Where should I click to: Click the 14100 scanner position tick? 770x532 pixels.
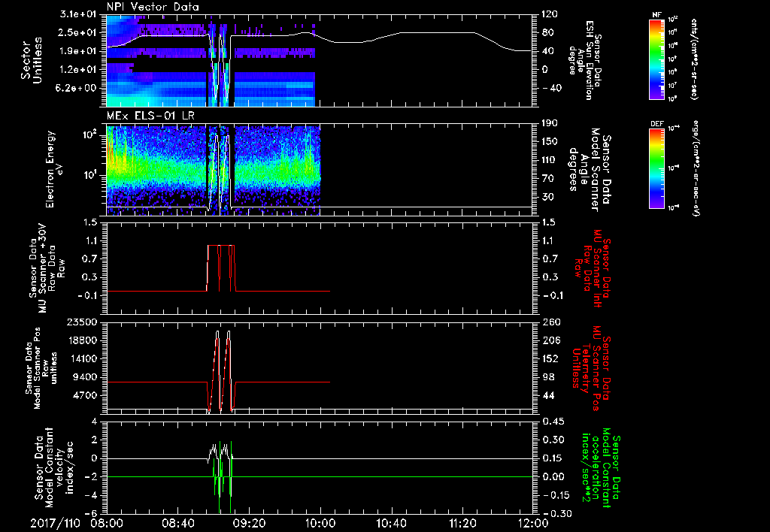[x=82, y=358]
